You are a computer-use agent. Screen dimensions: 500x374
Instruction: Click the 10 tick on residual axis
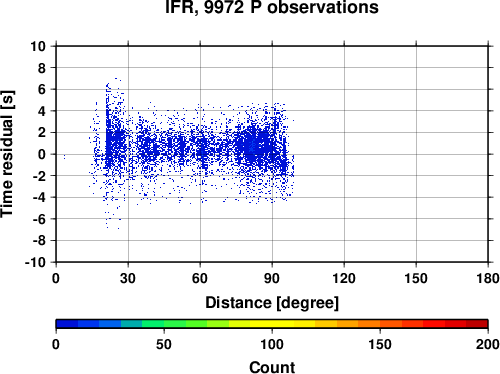pyautogui.click(x=38, y=46)
